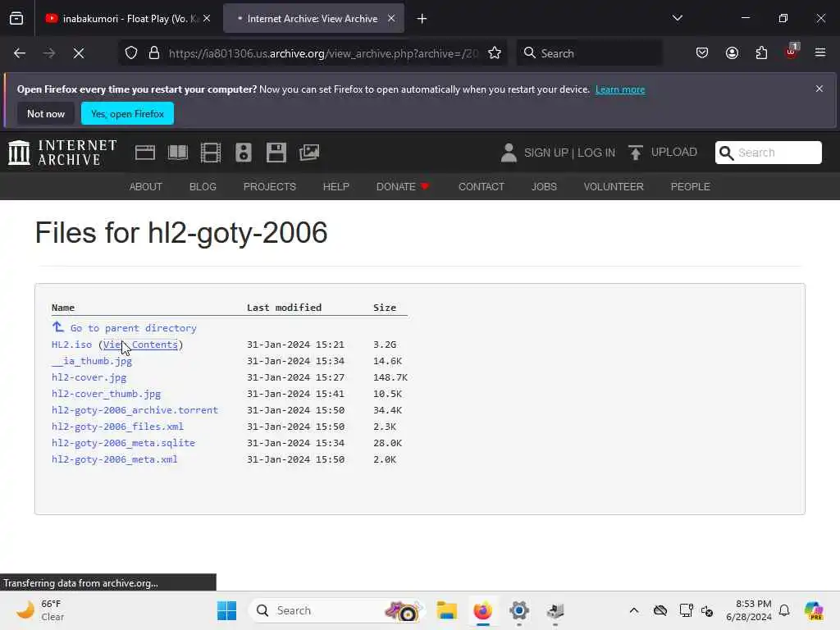Open hl2-goty-2006_meta.xml
840x630 pixels.
click(x=115, y=459)
